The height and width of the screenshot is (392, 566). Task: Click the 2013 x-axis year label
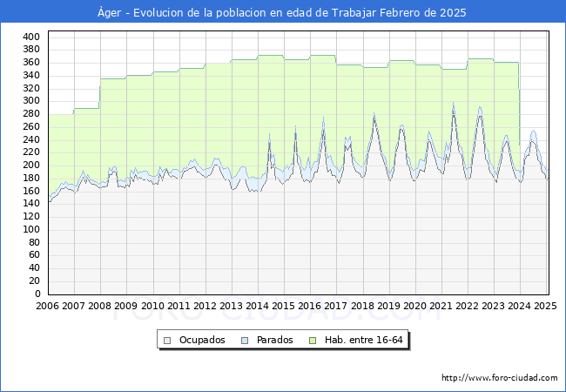point(232,306)
